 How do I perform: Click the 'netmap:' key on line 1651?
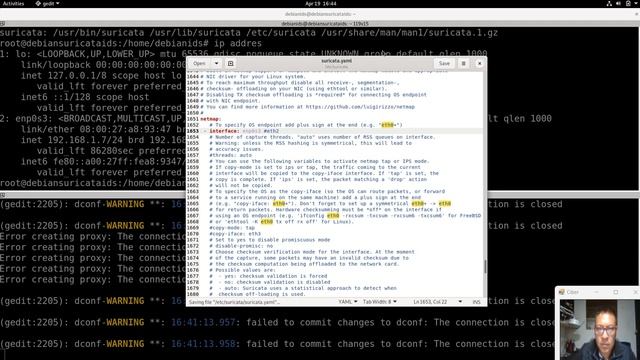[x=211, y=119]
